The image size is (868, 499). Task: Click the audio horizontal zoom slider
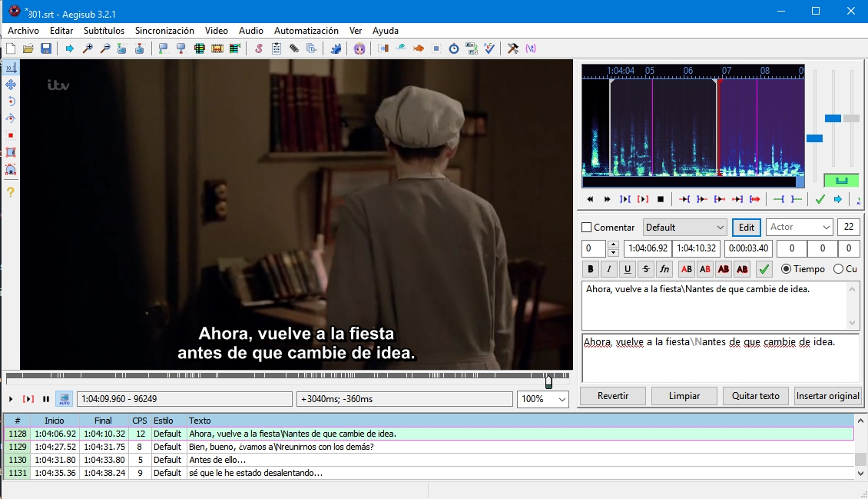pyautogui.click(x=814, y=138)
